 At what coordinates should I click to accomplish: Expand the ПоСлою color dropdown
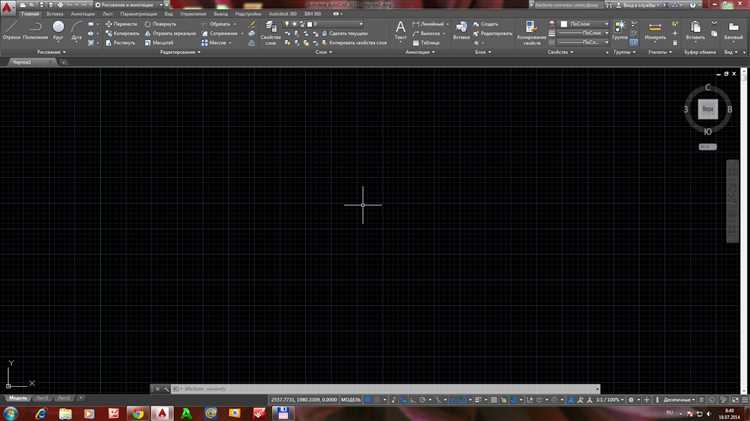585,24
